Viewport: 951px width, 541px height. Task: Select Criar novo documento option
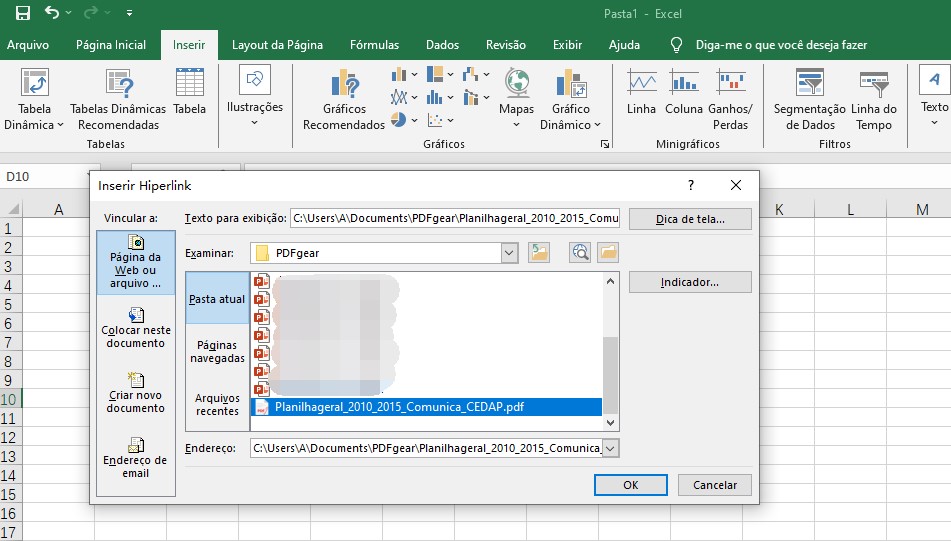136,393
